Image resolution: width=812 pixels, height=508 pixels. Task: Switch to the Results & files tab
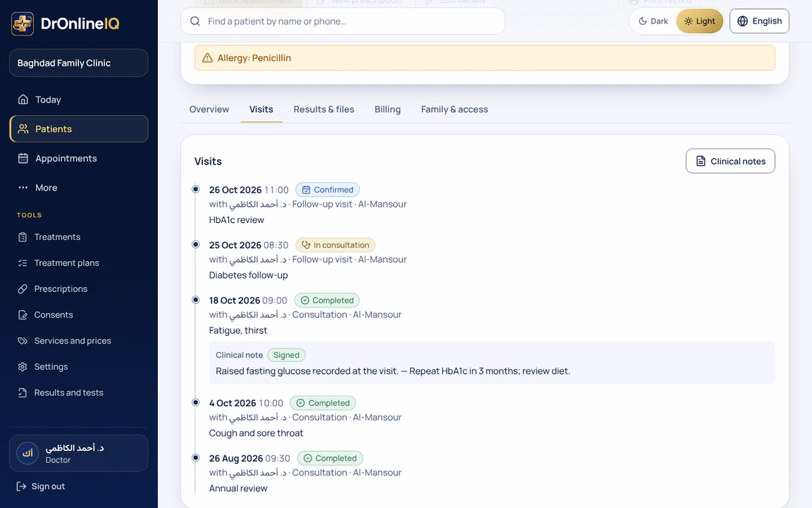[x=323, y=109]
